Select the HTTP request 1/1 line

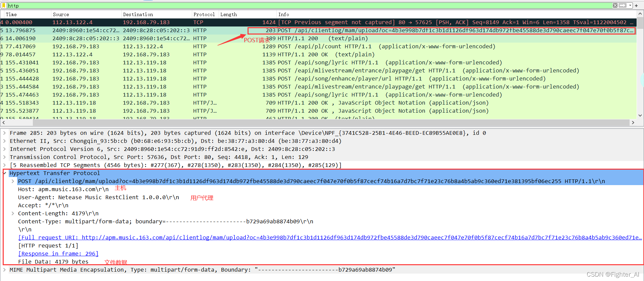[48, 246]
